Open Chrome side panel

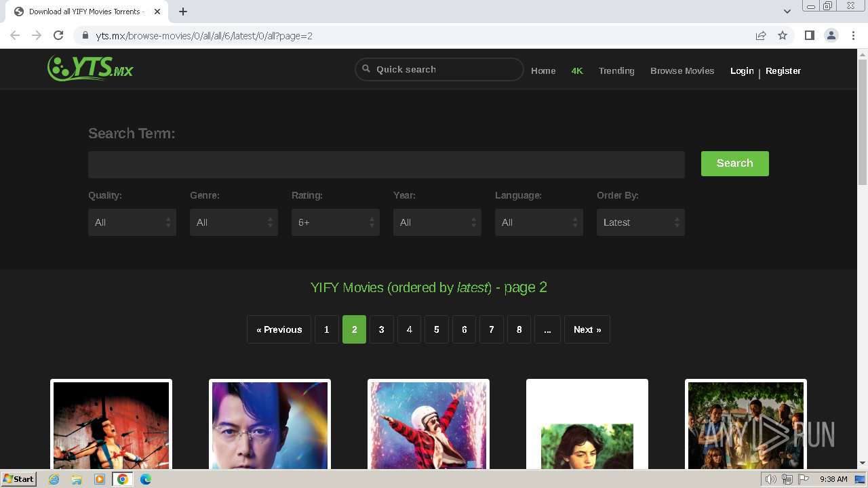pos(809,35)
